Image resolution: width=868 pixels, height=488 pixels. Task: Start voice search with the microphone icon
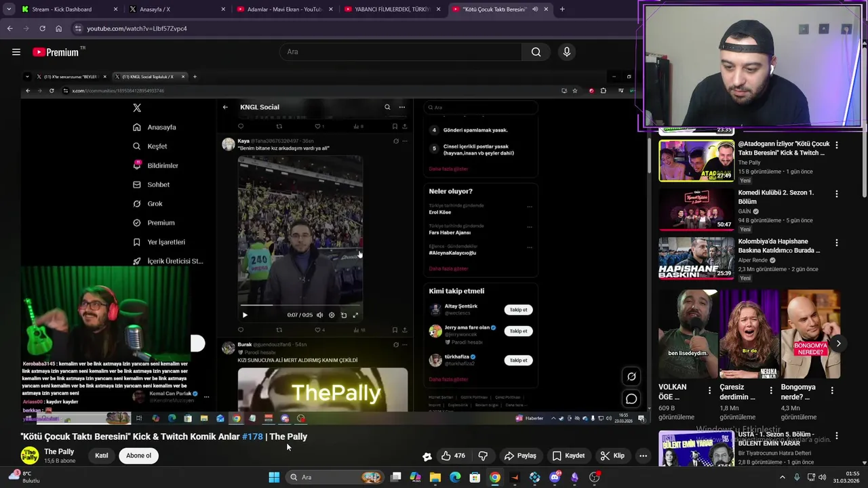pos(567,52)
